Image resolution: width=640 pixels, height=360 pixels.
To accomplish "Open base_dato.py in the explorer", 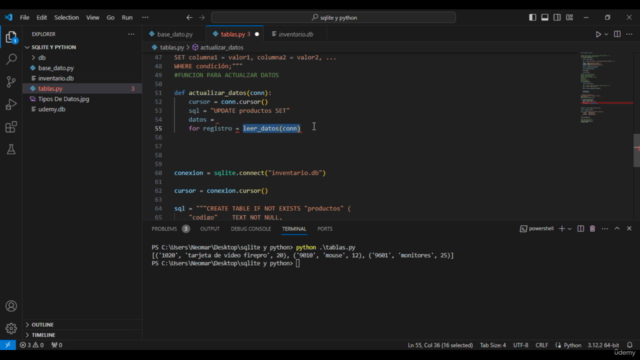I will 56,68.
